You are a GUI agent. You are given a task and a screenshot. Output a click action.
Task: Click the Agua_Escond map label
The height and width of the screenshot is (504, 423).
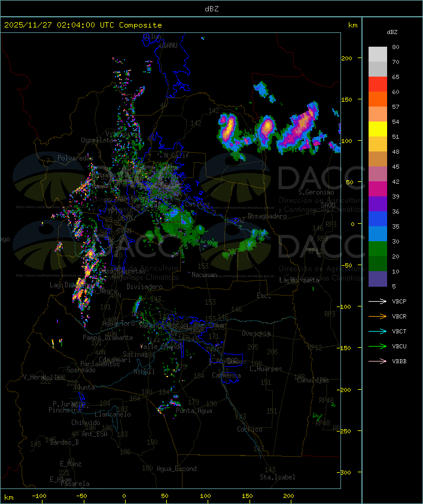click(x=176, y=469)
